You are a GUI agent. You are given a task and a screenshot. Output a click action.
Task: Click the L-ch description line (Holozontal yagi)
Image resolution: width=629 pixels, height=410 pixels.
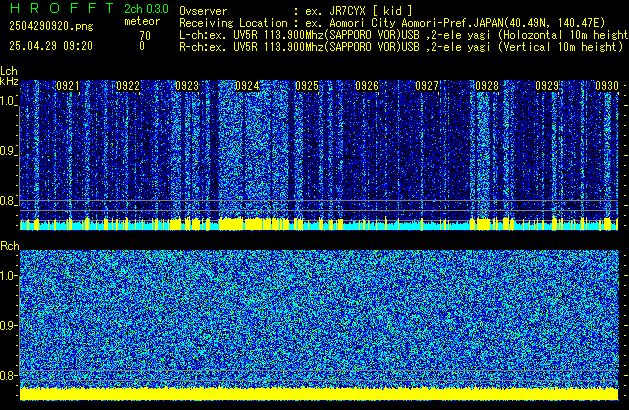tap(404, 35)
